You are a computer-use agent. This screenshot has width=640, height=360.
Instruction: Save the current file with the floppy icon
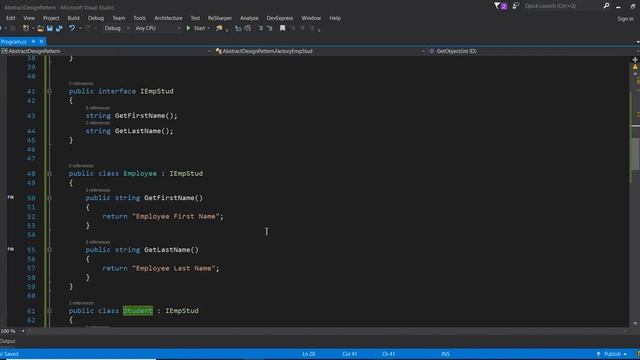tap(50, 28)
